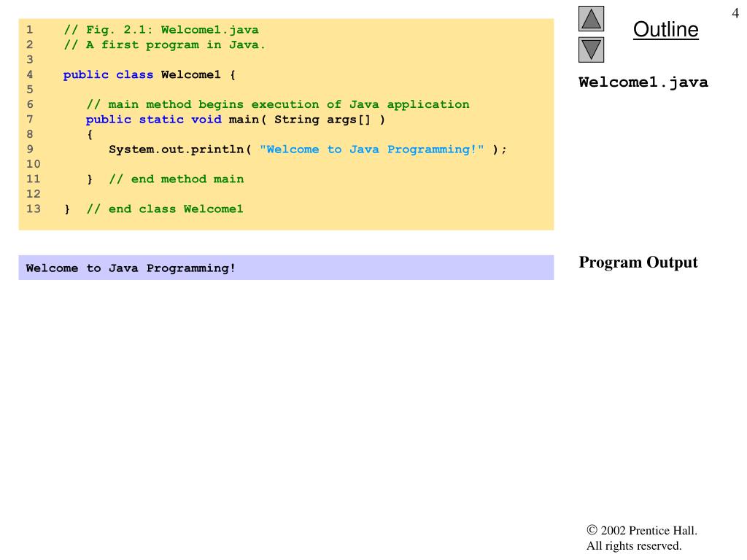
Task: Click output text 'Welcome to Java Programming!'
Action: [131, 268]
